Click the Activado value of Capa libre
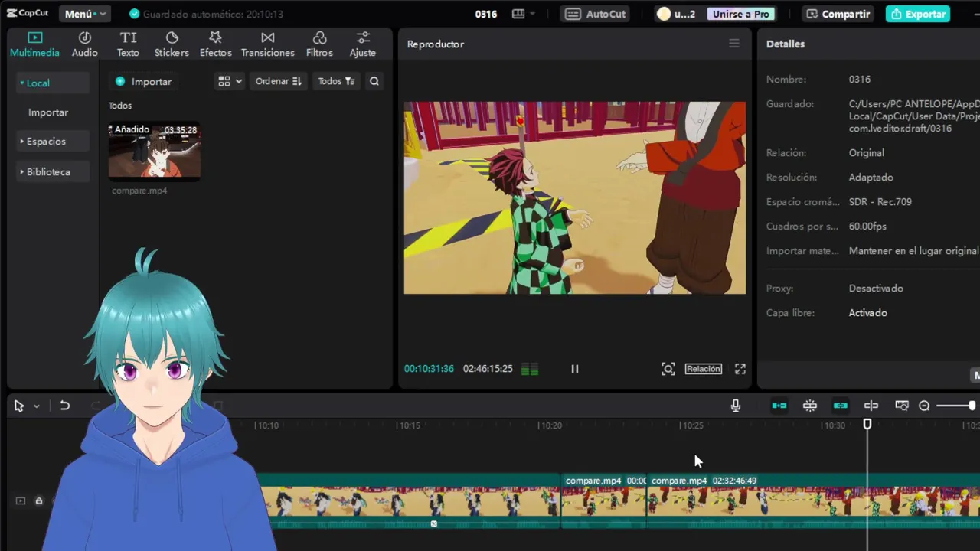Image resolution: width=980 pixels, height=551 pixels. pyautogui.click(x=868, y=313)
